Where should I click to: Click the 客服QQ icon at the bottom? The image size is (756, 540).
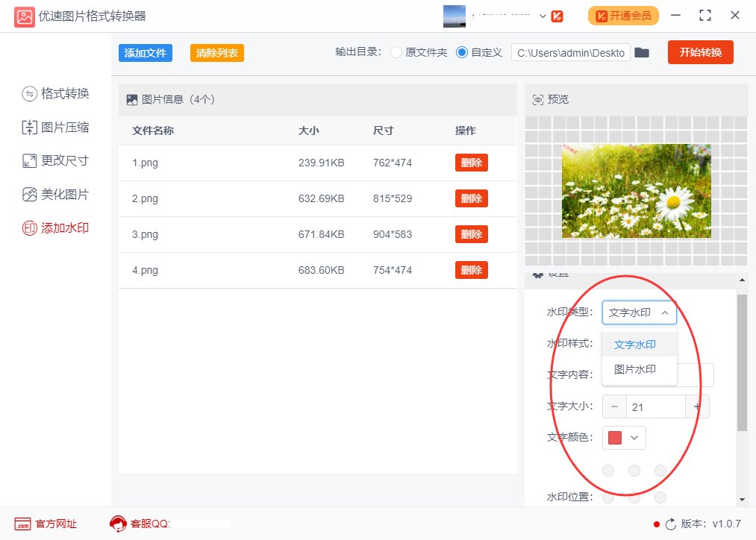[x=118, y=524]
